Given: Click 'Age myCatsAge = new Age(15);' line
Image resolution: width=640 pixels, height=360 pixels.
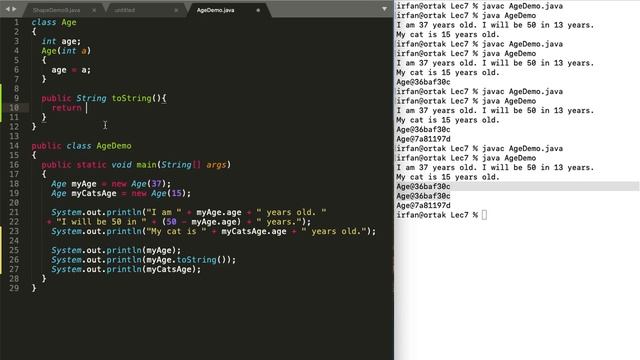Looking at the screenshot, I should coord(121,193).
